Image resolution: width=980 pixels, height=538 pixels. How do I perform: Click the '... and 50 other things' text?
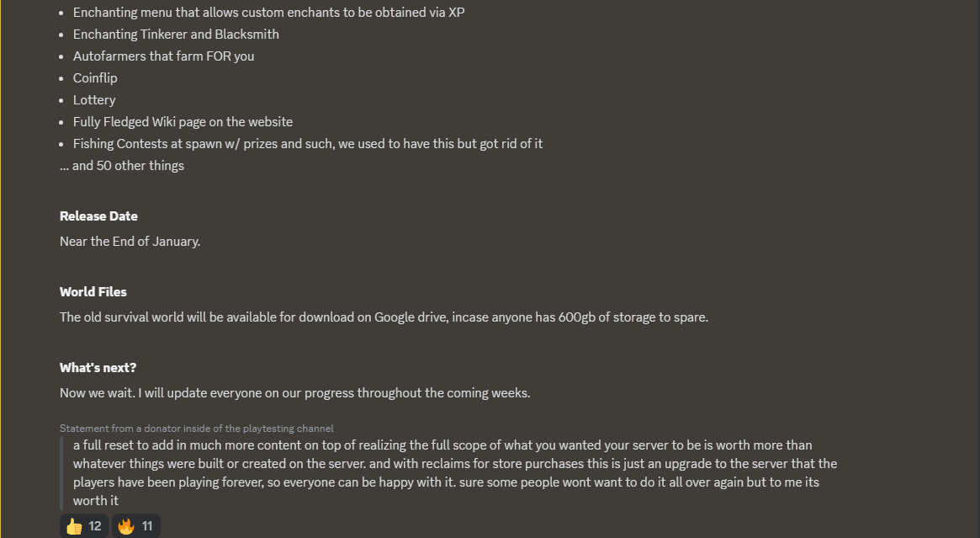tap(122, 166)
